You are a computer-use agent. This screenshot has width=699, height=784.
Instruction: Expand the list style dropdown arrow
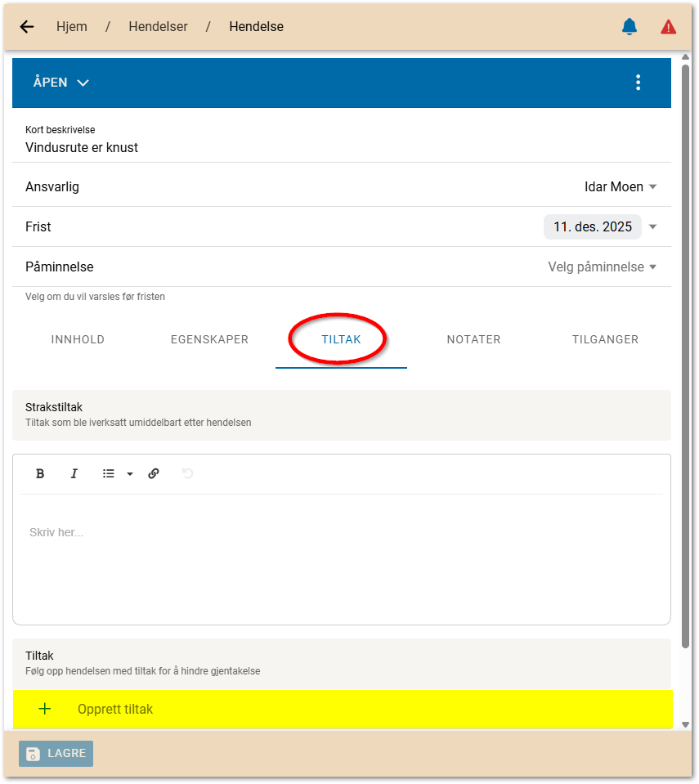129,474
